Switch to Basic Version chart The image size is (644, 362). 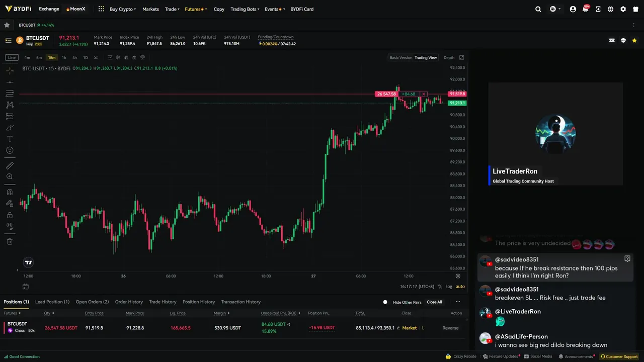(x=400, y=58)
